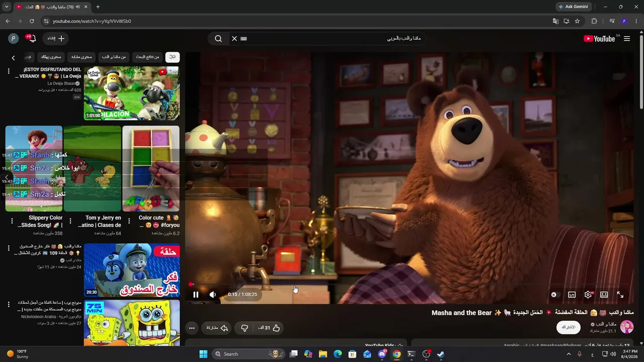
Task: Expand the Chrome tab search dropdown
Action: 7,7
